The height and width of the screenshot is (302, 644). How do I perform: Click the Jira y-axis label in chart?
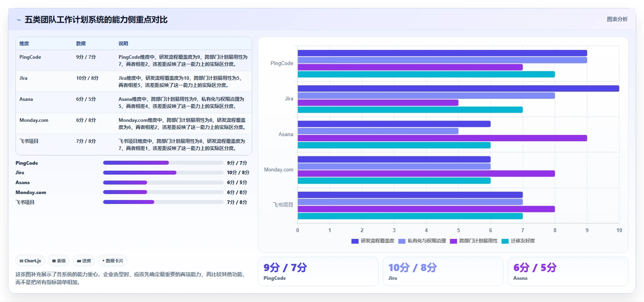(289, 99)
